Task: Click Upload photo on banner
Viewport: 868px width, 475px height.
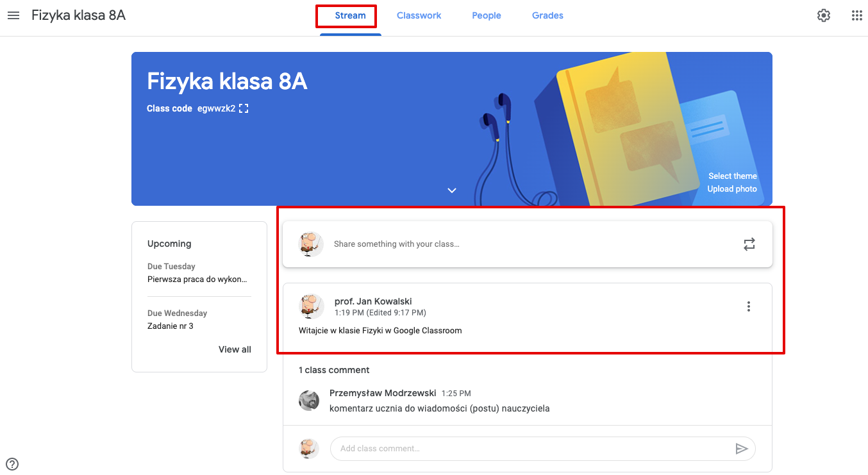Action: (732, 189)
